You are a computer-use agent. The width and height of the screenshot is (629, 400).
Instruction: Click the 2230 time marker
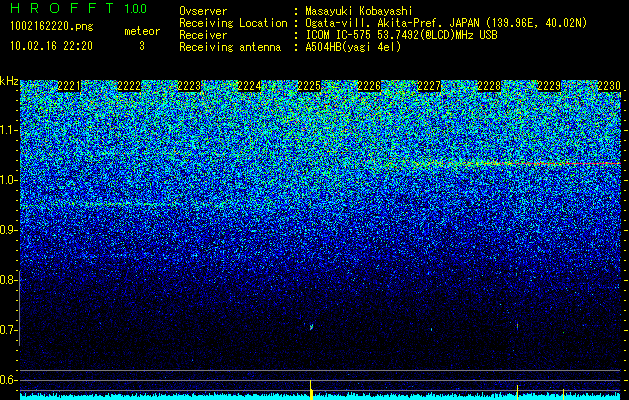[609, 86]
